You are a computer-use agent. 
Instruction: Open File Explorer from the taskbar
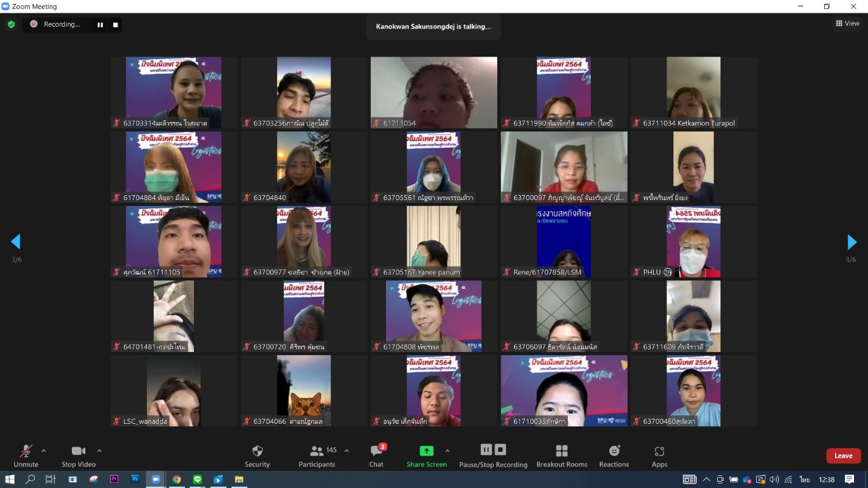pyautogui.click(x=239, y=479)
